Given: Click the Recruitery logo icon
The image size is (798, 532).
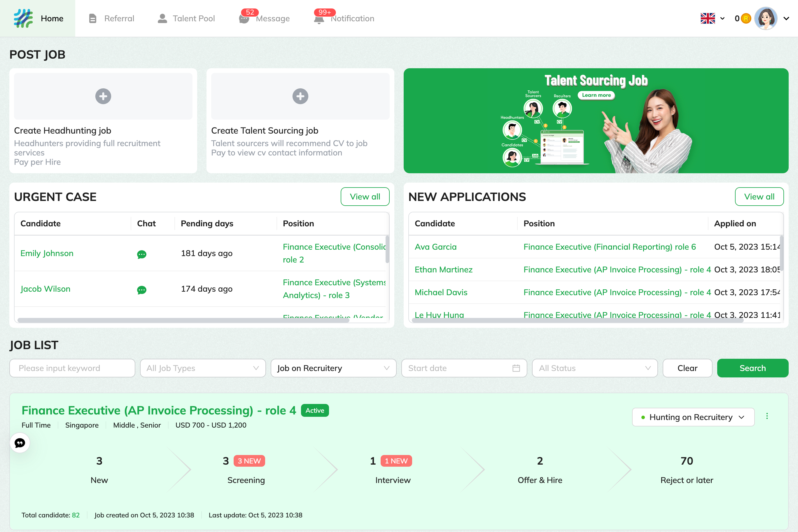Looking at the screenshot, I should 23,18.
